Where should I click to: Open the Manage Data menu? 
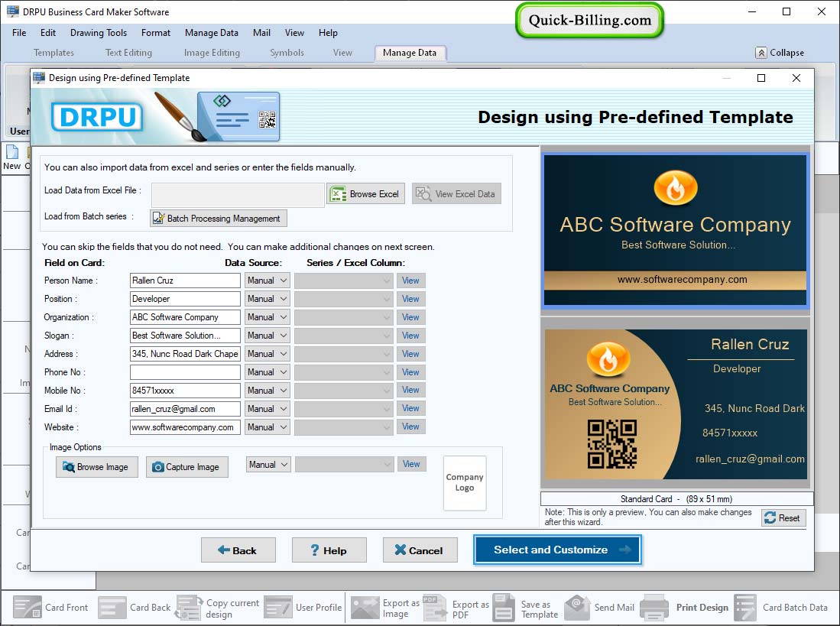coord(212,33)
